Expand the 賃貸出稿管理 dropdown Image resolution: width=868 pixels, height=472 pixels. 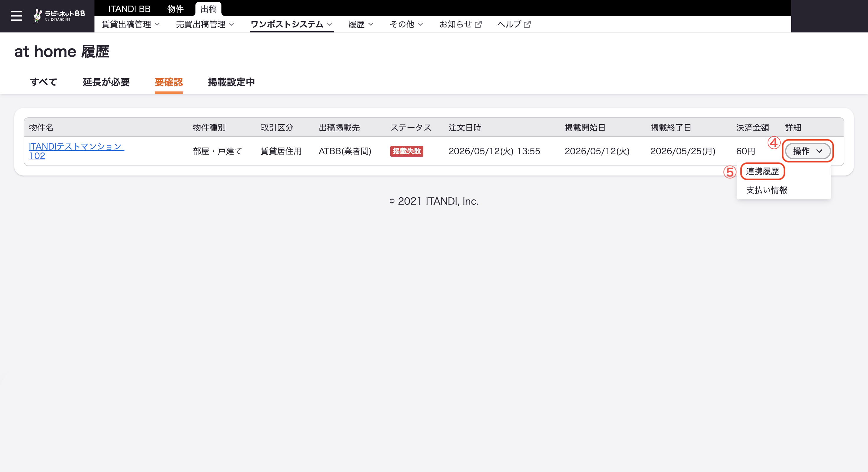tap(131, 24)
